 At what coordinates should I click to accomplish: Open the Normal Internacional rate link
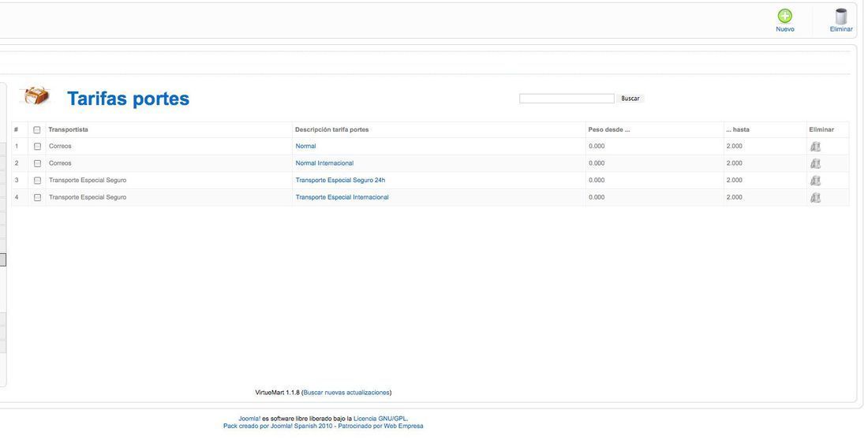click(x=324, y=163)
